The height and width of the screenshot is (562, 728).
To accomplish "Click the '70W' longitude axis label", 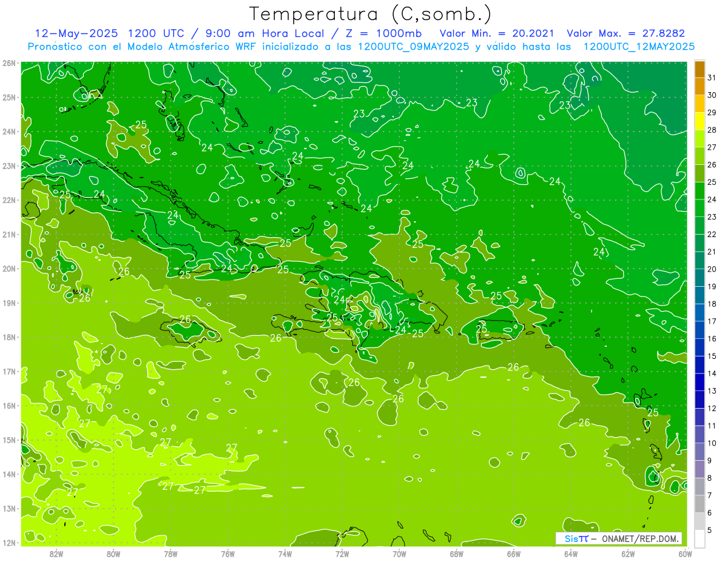I will pyautogui.click(x=399, y=554).
